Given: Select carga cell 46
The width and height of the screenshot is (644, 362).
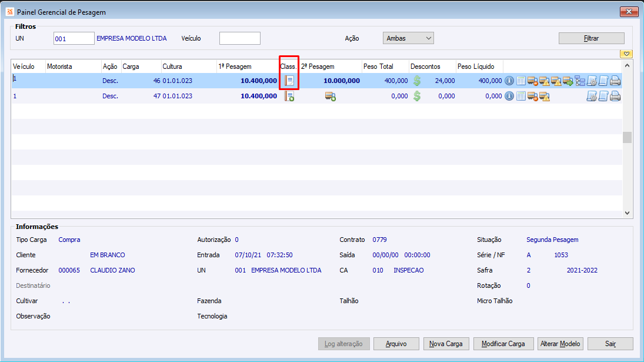Looking at the screenshot, I should [156, 81].
